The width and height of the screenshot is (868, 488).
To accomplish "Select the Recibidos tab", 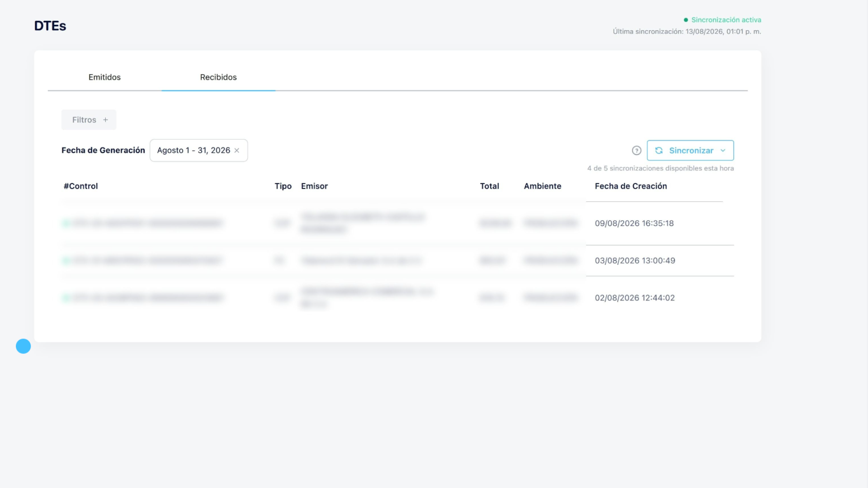I will click(x=218, y=77).
